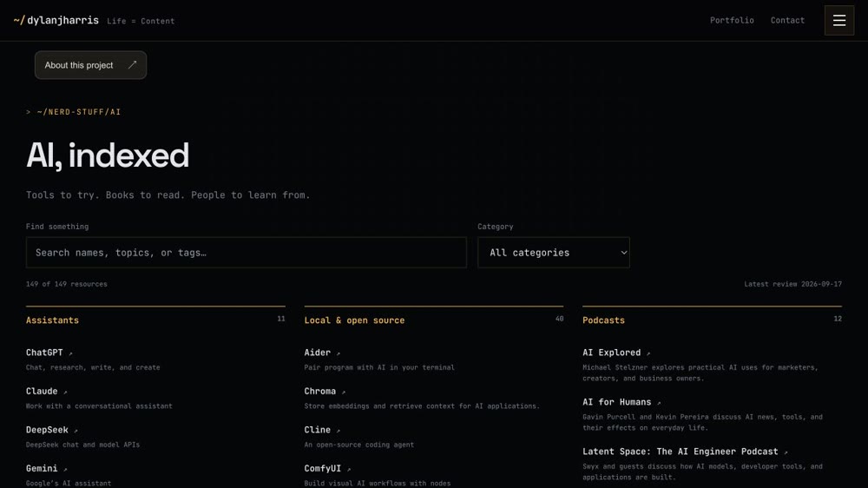Open the Contact nav item

click(787, 21)
